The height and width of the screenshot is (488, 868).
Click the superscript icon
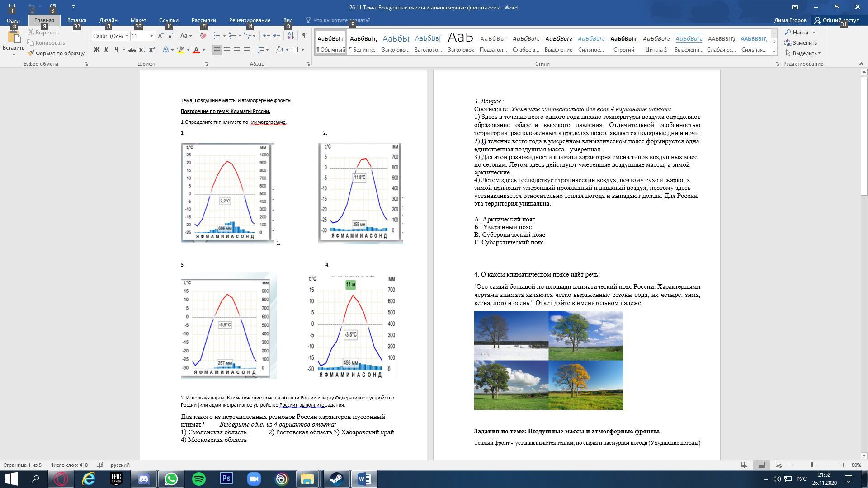click(x=152, y=50)
